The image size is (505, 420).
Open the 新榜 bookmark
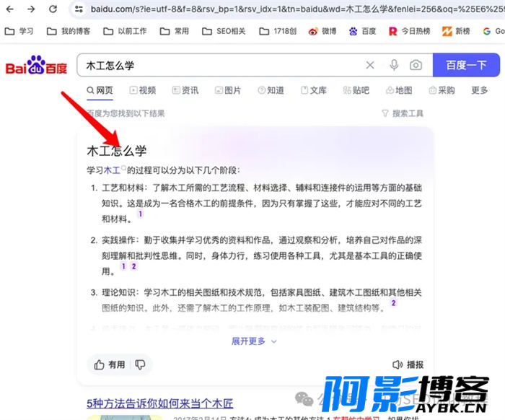click(x=456, y=31)
